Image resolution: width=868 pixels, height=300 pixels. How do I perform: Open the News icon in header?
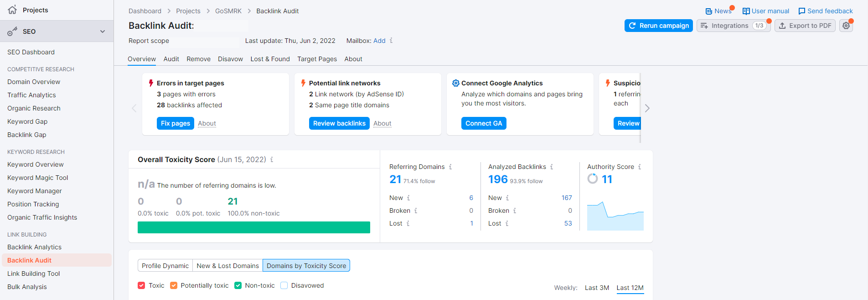[x=709, y=11]
